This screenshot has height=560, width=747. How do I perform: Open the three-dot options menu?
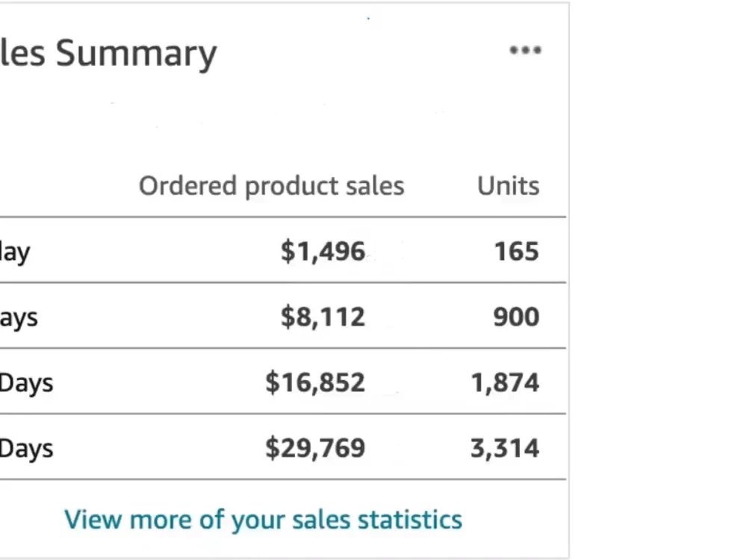tap(525, 50)
